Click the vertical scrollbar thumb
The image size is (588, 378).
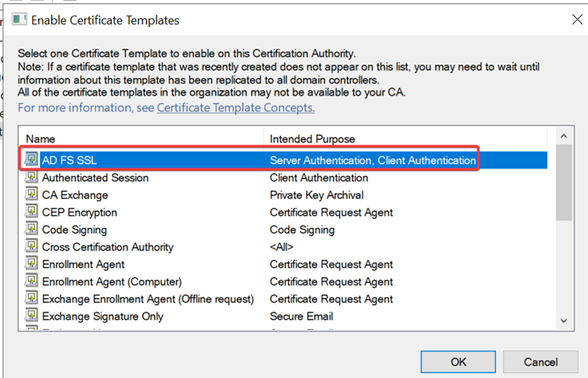click(x=564, y=182)
